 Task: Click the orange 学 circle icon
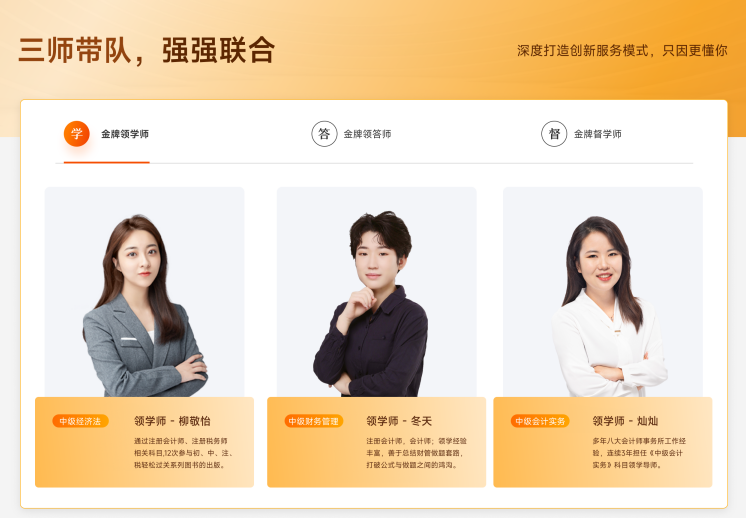(77, 134)
